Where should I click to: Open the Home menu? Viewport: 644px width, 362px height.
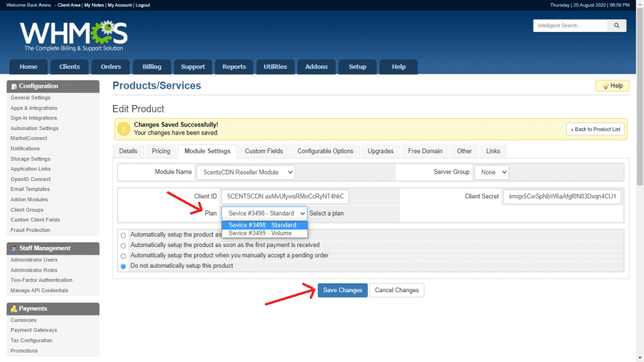click(28, 67)
